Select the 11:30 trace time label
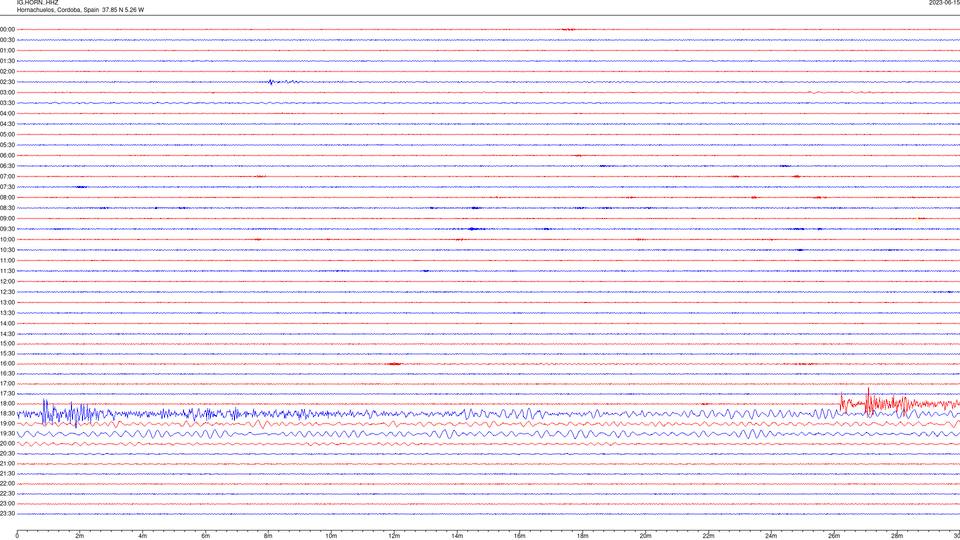The image size is (960, 540). (x=7, y=271)
